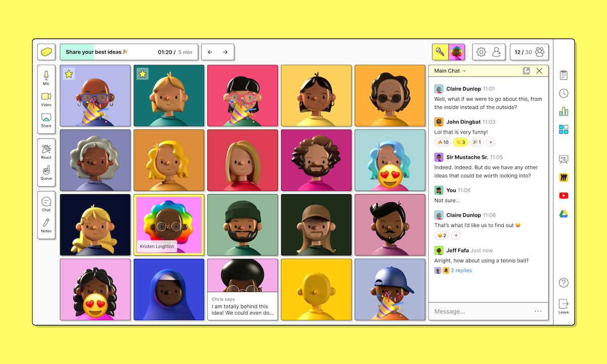Open the YouTube integration
Image resolution: width=607 pixels, height=364 pixels.
click(563, 195)
